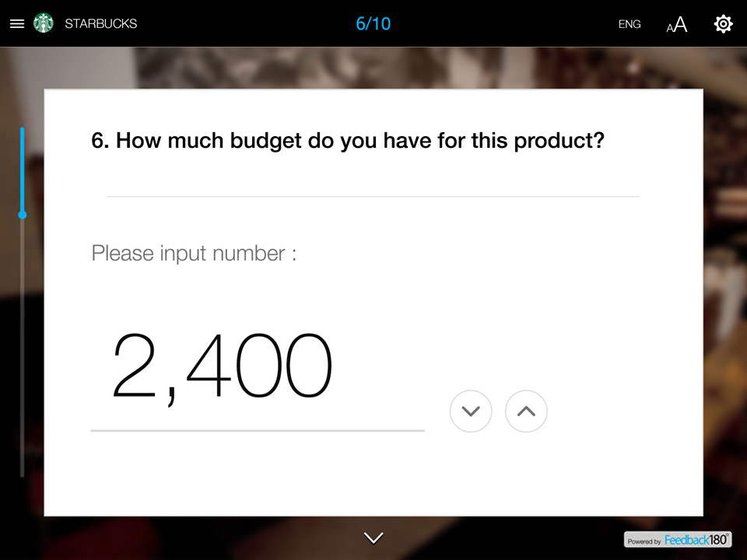Click the blurred background beside the card
Image resolution: width=747 pixels, height=560 pixels.
point(725,311)
